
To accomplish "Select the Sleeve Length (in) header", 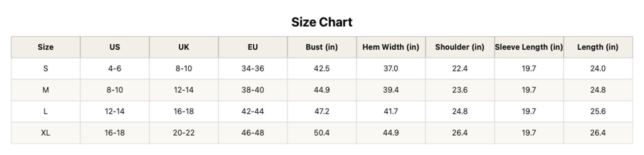I will (529, 47).
